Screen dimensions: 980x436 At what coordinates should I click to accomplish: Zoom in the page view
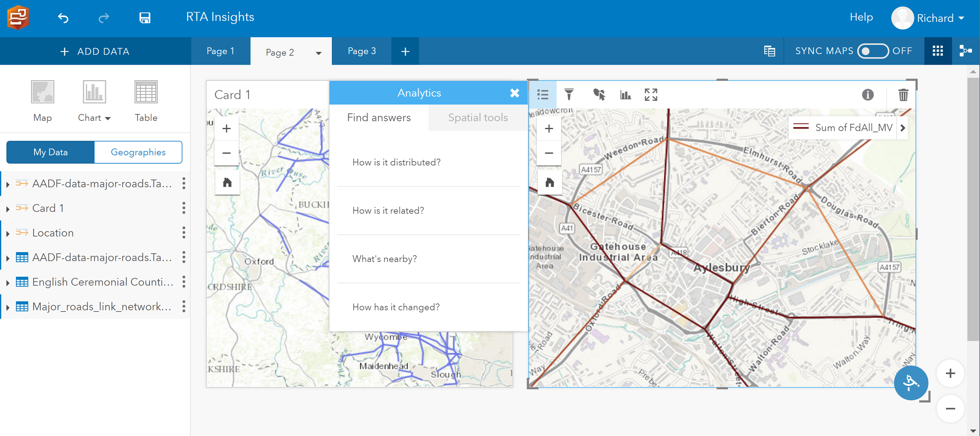pyautogui.click(x=950, y=373)
